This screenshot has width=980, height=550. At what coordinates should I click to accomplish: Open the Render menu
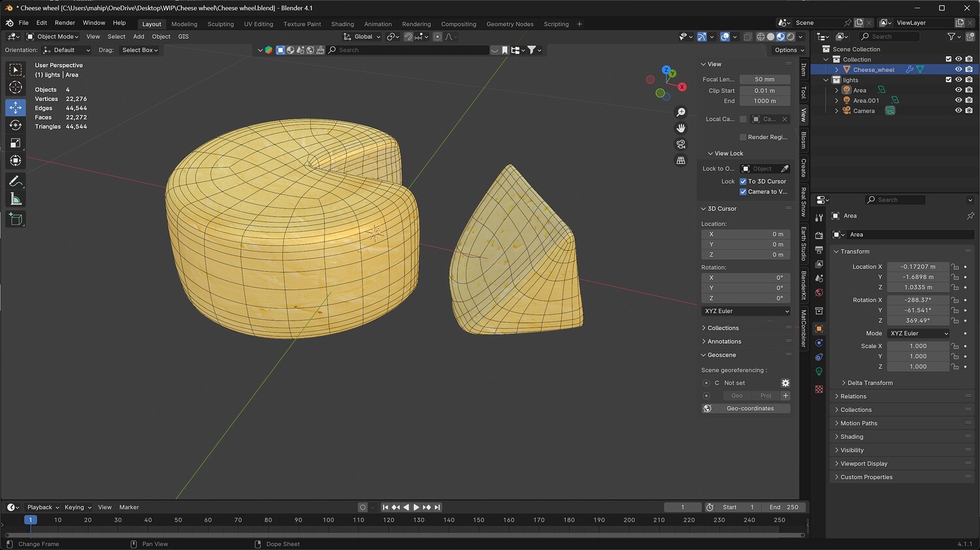click(x=65, y=23)
